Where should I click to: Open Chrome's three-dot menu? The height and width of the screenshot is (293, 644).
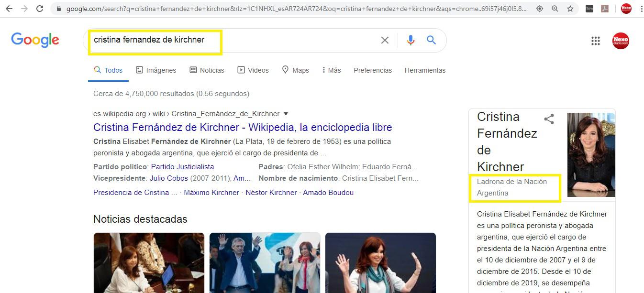click(x=641, y=8)
